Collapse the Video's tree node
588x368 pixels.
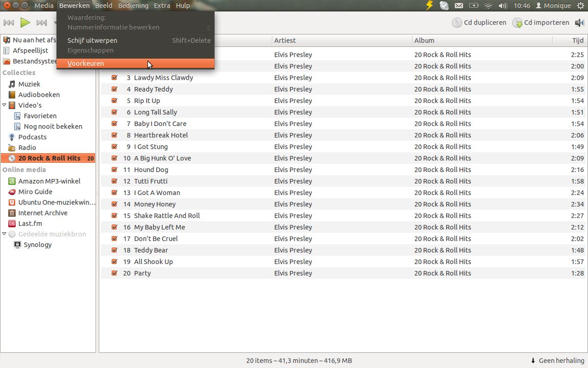pos(5,105)
